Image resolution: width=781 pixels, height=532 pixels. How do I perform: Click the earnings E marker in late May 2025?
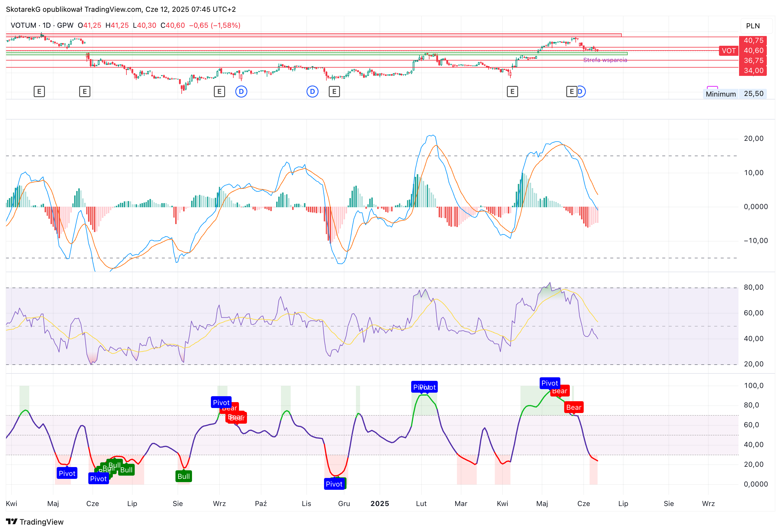[572, 91]
